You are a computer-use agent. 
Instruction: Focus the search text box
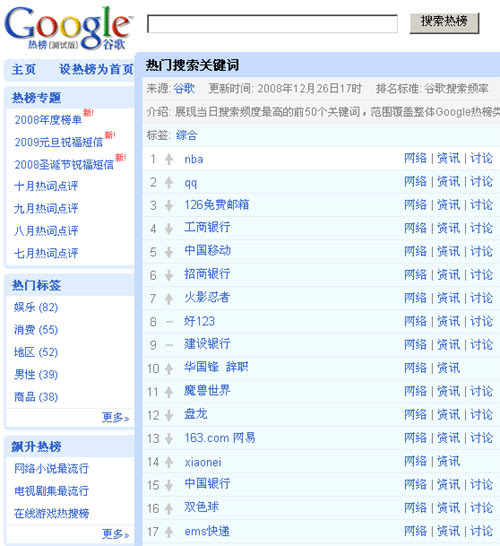point(272,24)
